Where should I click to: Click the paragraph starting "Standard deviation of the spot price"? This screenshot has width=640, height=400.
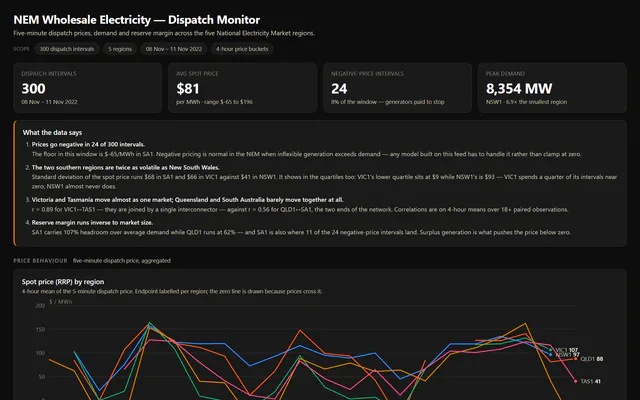tap(324, 182)
